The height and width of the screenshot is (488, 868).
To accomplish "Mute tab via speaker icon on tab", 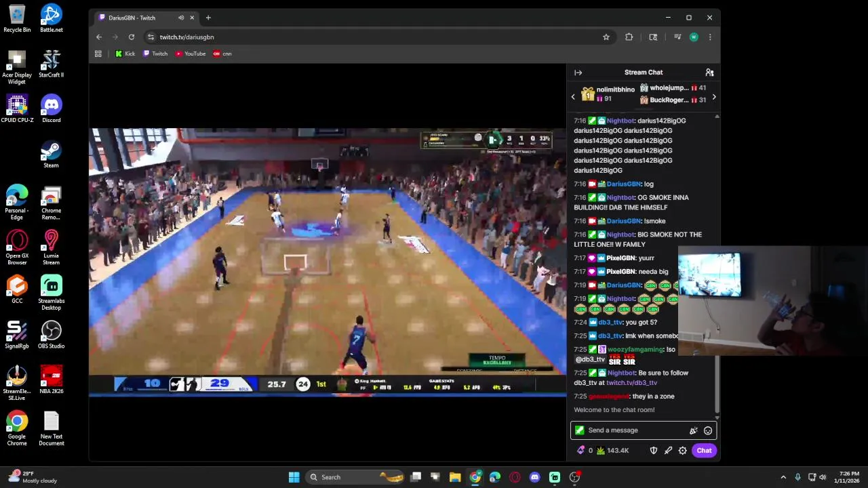I will [x=181, y=18].
